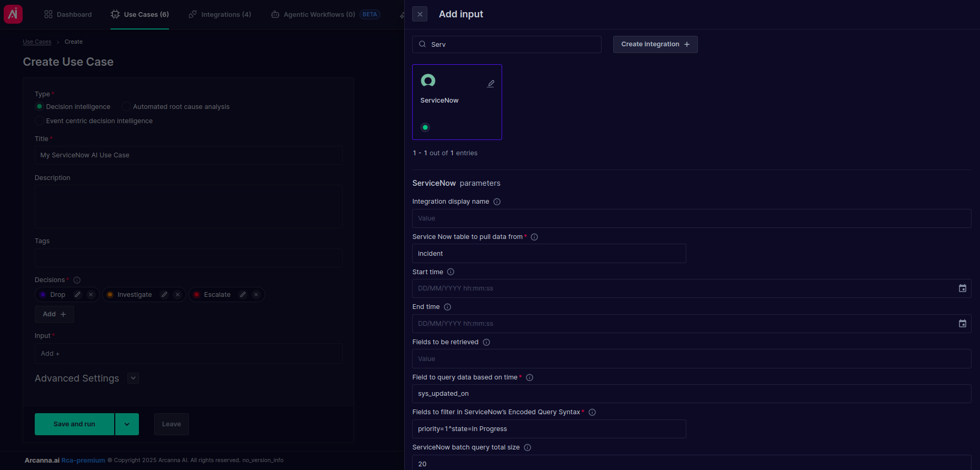The width and height of the screenshot is (980, 470).
Task: Click the Drop decision purple color dot
Action: click(43, 295)
